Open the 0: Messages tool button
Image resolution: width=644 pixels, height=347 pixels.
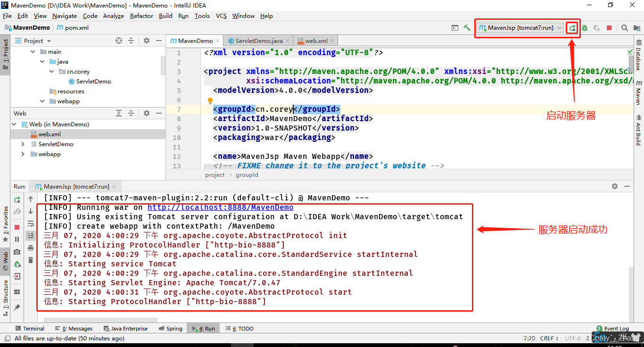(x=74, y=329)
